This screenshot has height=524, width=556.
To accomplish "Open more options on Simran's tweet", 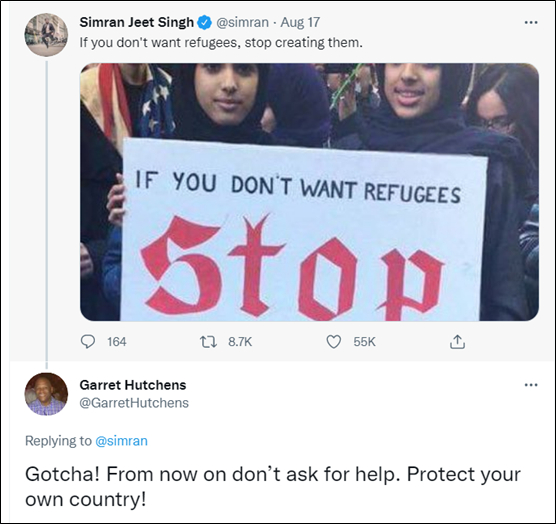I will click(531, 23).
